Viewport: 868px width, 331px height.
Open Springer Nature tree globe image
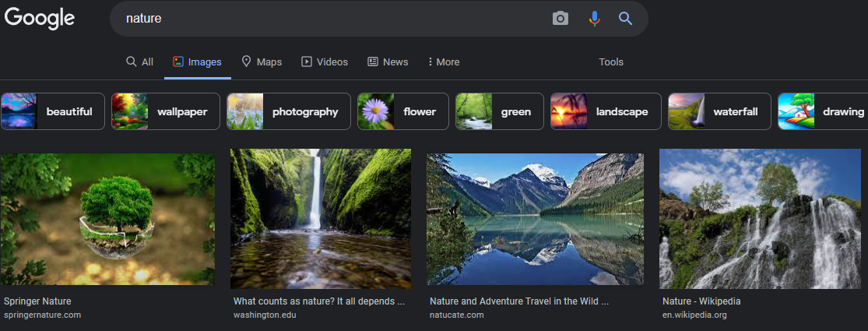107,219
